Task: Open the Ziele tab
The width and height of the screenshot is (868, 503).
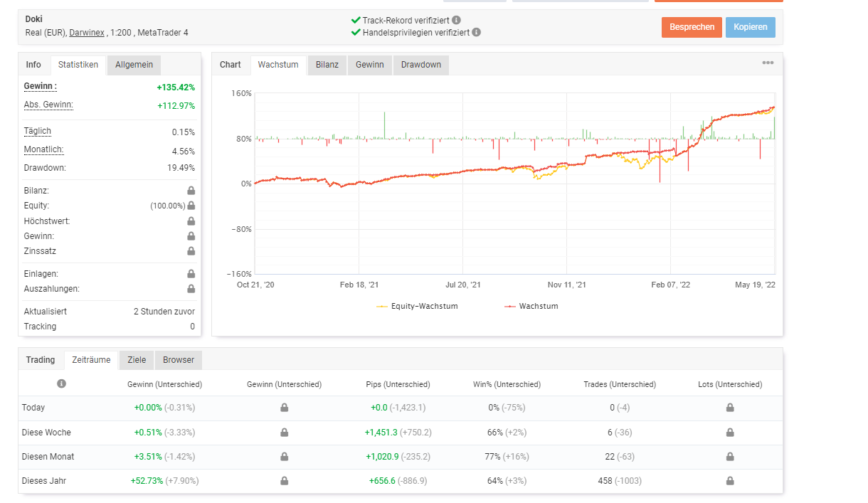Action: tap(137, 360)
